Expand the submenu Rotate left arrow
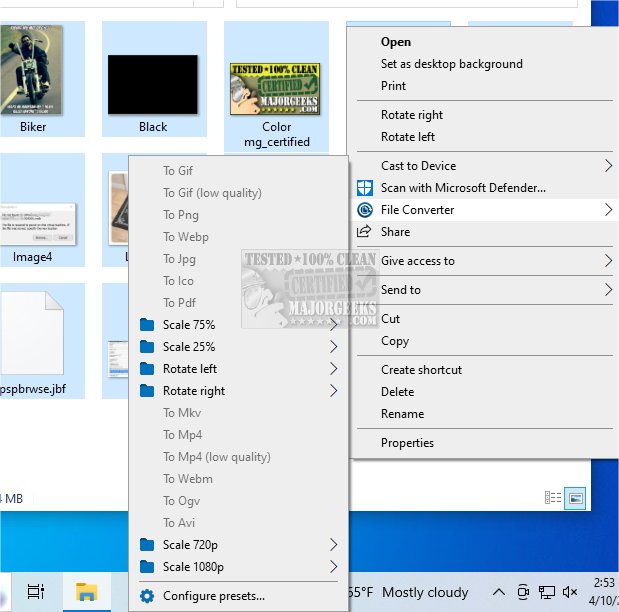The width and height of the screenshot is (619, 612). pyautogui.click(x=334, y=369)
